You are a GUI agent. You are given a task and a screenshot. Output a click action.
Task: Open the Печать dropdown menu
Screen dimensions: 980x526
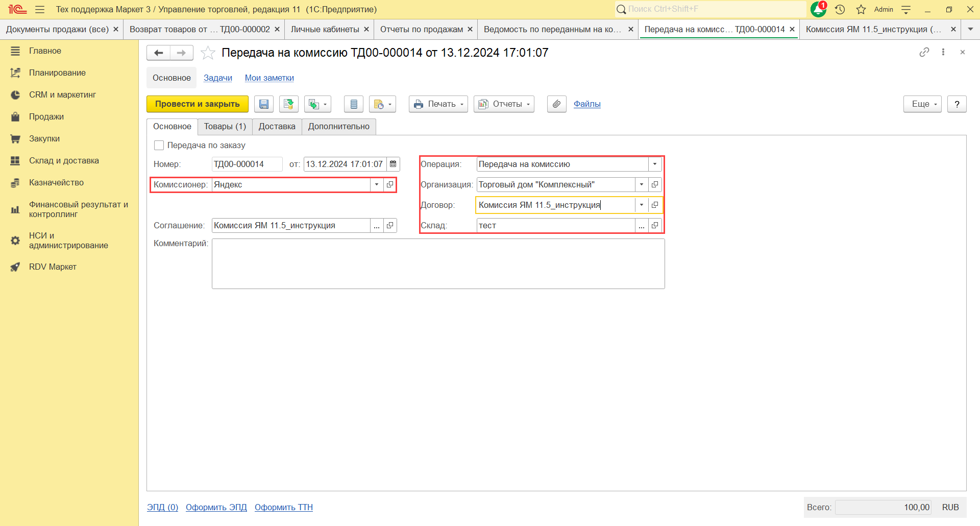tap(438, 104)
